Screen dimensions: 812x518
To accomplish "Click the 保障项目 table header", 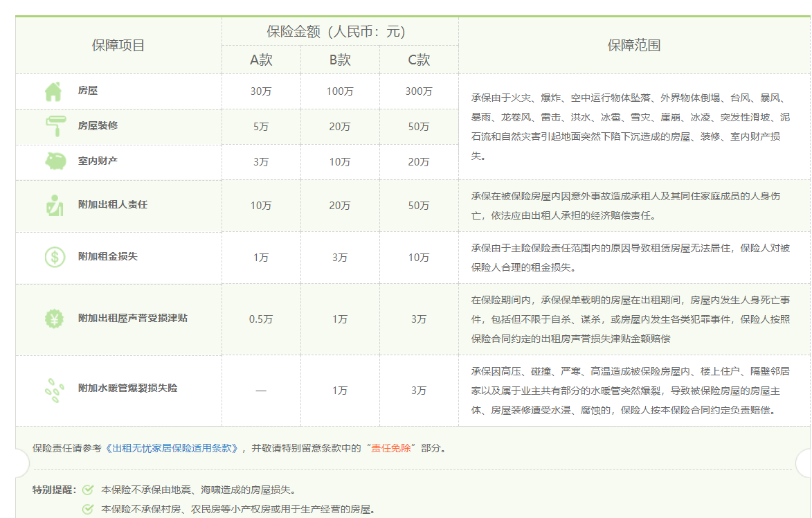I will click(x=118, y=46).
